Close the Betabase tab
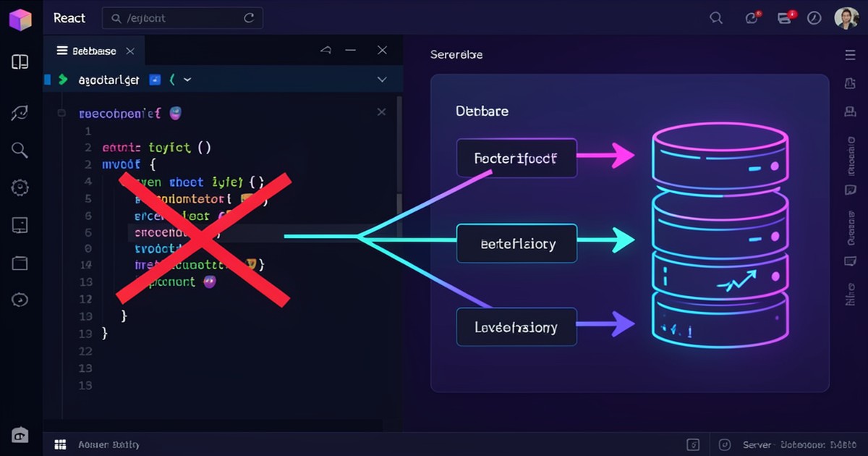Viewport: 868px width, 456px height. tap(130, 51)
